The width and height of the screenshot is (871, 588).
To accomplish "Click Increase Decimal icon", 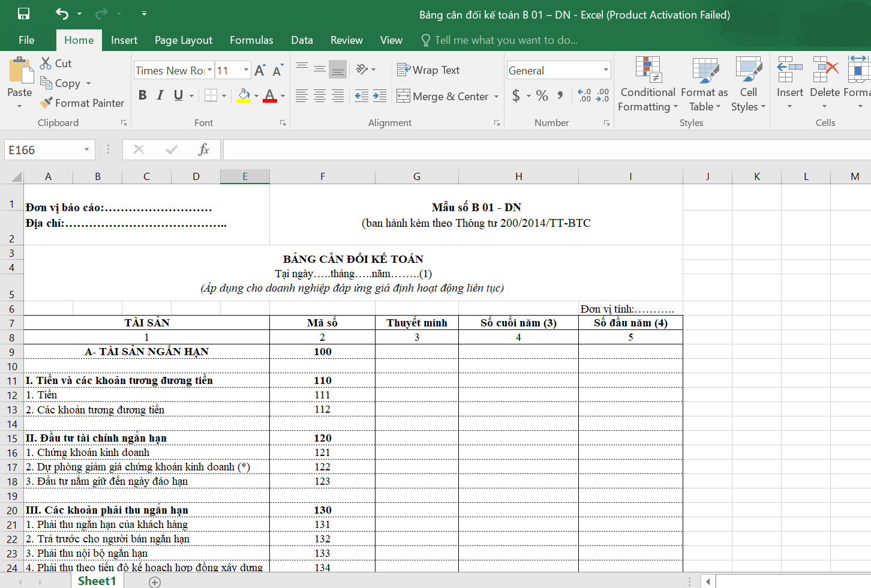I will coord(584,95).
